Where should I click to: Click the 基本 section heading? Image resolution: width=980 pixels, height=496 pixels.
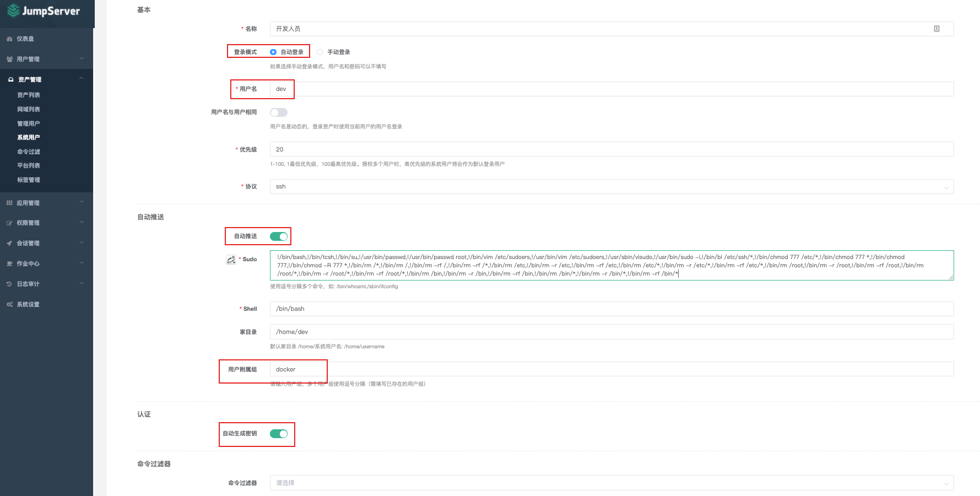(x=144, y=10)
